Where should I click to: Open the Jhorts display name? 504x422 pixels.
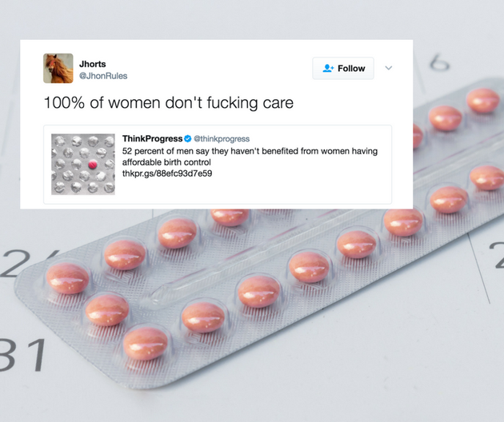pos(93,64)
